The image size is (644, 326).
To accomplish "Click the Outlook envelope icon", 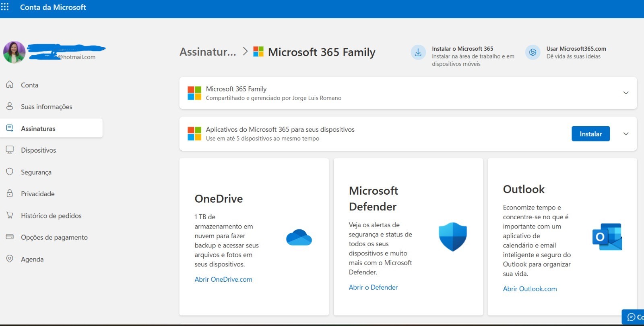I will click(x=607, y=237).
